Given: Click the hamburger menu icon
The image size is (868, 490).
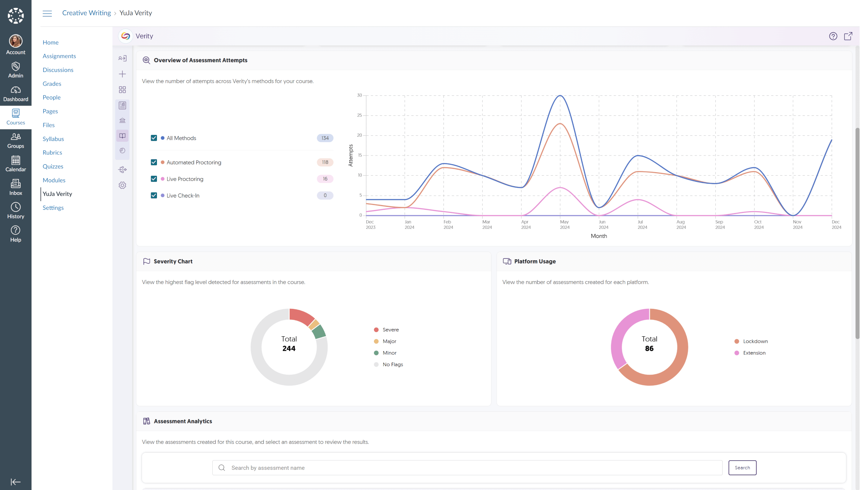Looking at the screenshot, I should 47,13.
